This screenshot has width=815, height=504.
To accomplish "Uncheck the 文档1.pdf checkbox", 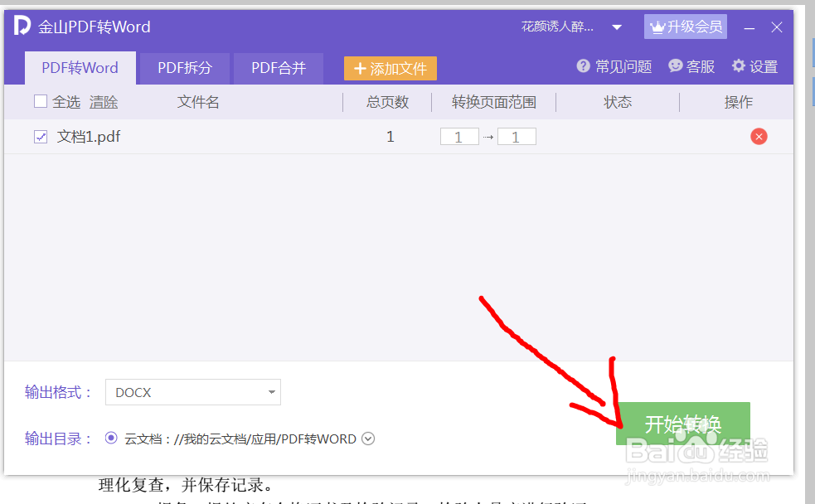I will click(x=41, y=137).
